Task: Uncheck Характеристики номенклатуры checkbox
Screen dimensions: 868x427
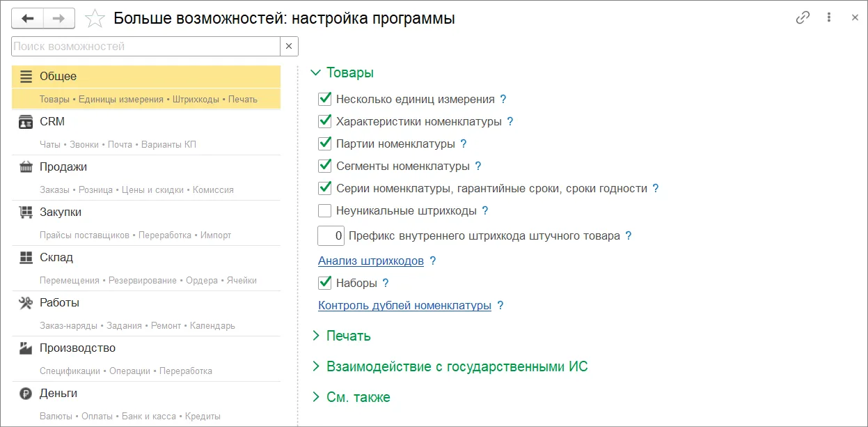Action: pos(324,121)
